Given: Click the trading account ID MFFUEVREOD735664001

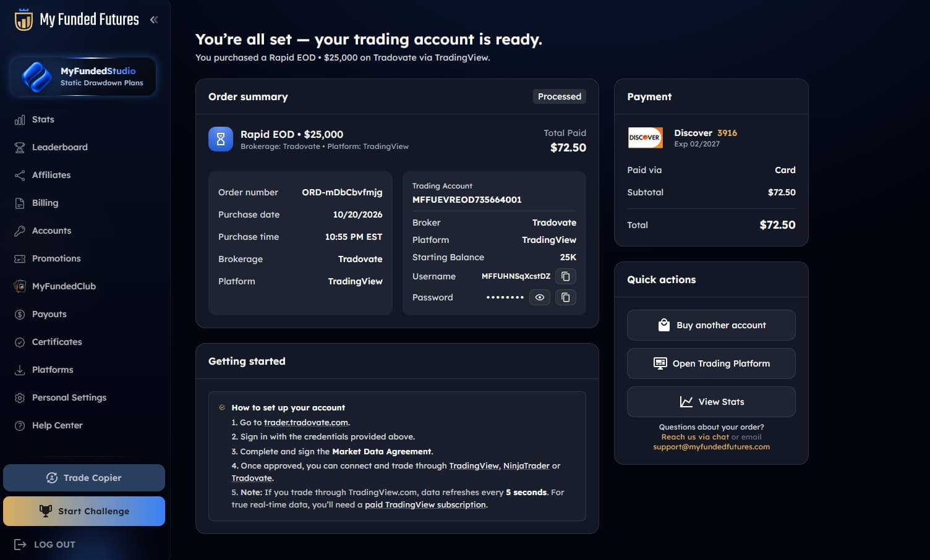Looking at the screenshot, I should coord(467,200).
